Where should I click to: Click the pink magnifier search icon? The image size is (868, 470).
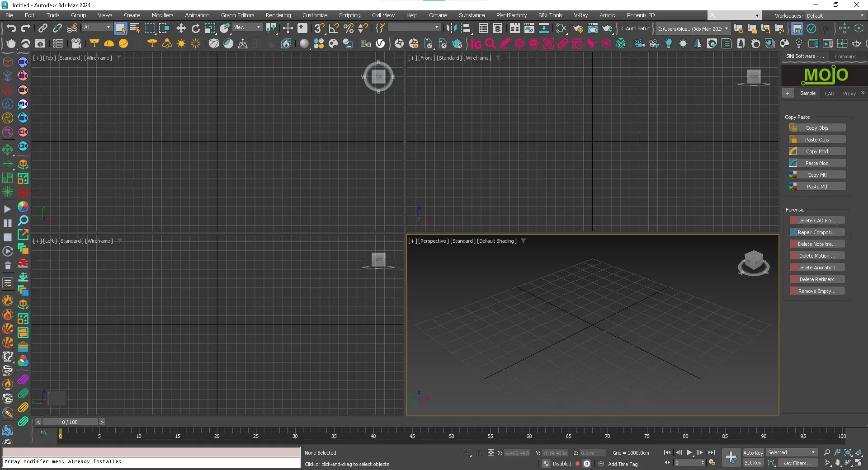pyautogui.click(x=491, y=43)
